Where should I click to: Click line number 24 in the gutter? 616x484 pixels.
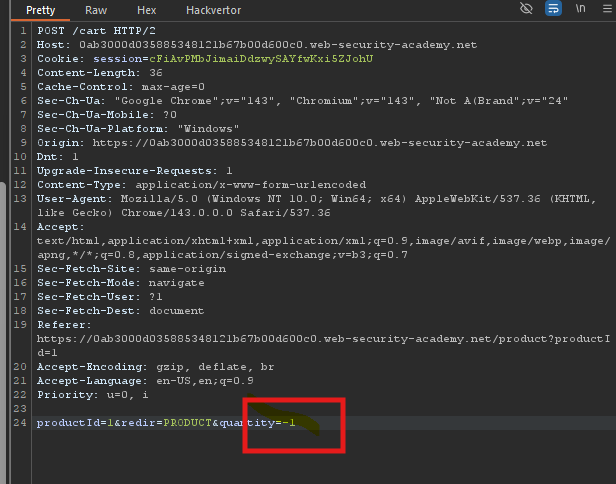[x=20, y=423]
